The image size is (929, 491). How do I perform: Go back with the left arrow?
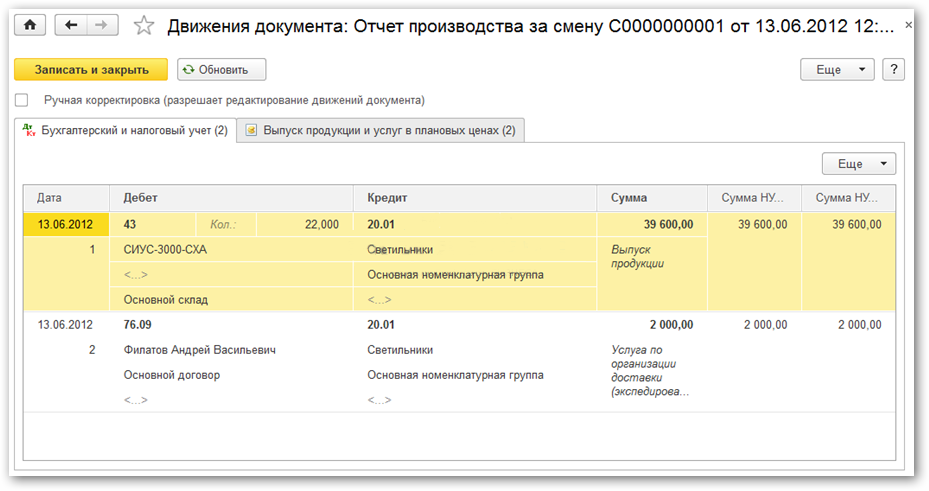pyautogui.click(x=70, y=25)
